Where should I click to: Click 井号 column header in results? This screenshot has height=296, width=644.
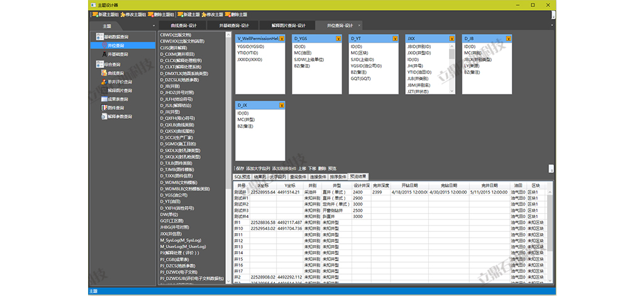click(x=241, y=185)
